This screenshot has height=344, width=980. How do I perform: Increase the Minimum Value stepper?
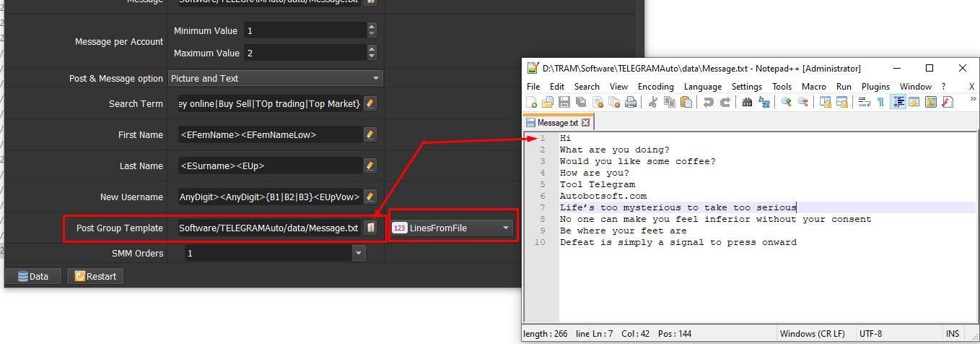(372, 27)
